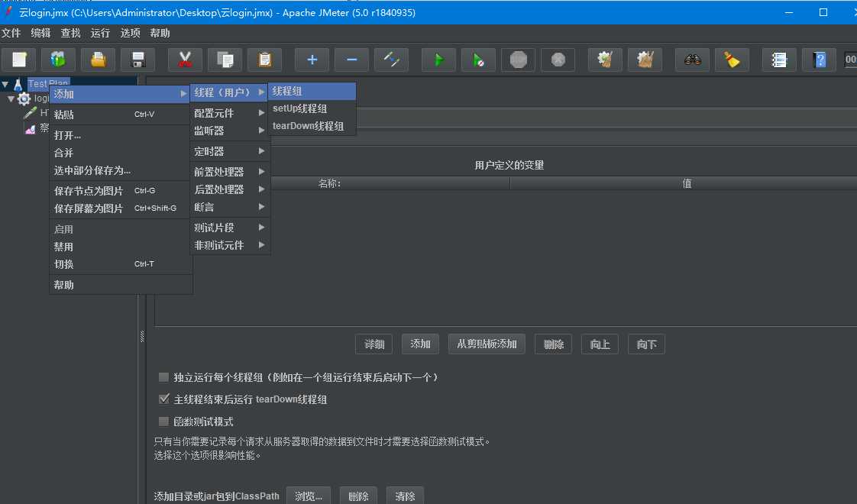Click the Open file folder icon
Viewport: 857px width, 504px height.
[x=99, y=59]
